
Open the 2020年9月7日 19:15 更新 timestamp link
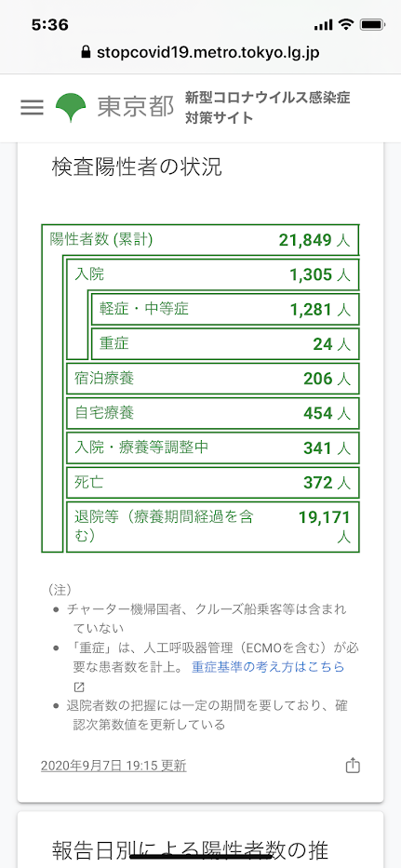tap(114, 766)
